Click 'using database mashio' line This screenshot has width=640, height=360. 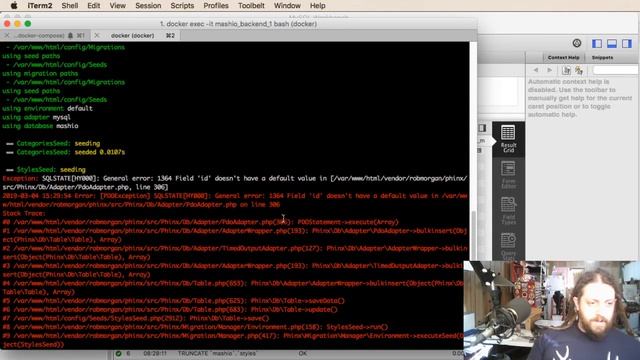(x=40, y=126)
